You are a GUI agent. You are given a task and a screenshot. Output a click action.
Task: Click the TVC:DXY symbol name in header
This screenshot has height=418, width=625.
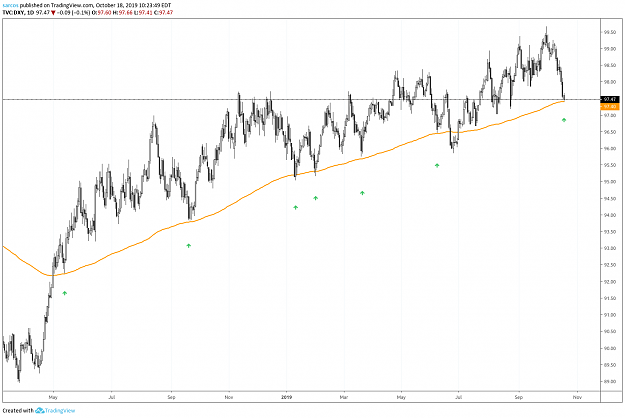coord(14,12)
